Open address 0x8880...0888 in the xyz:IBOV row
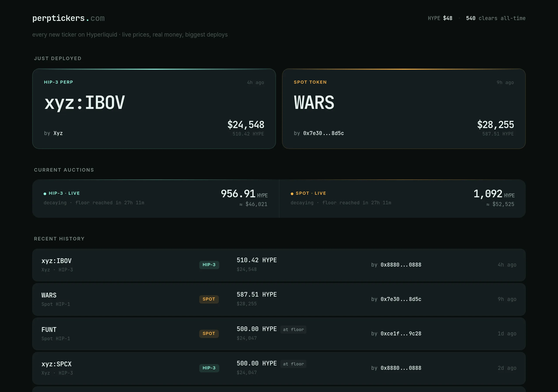Viewport: 558px width, 392px height. click(x=401, y=265)
